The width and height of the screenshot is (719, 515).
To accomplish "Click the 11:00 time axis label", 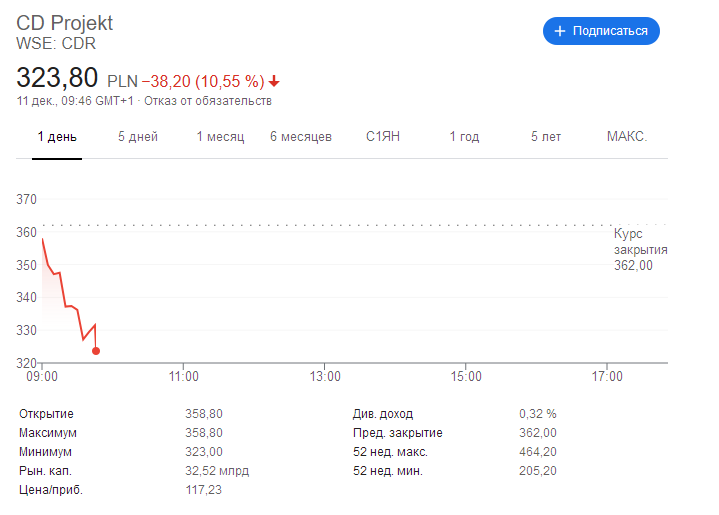I will pyautogui.click(x=183, y=377).
